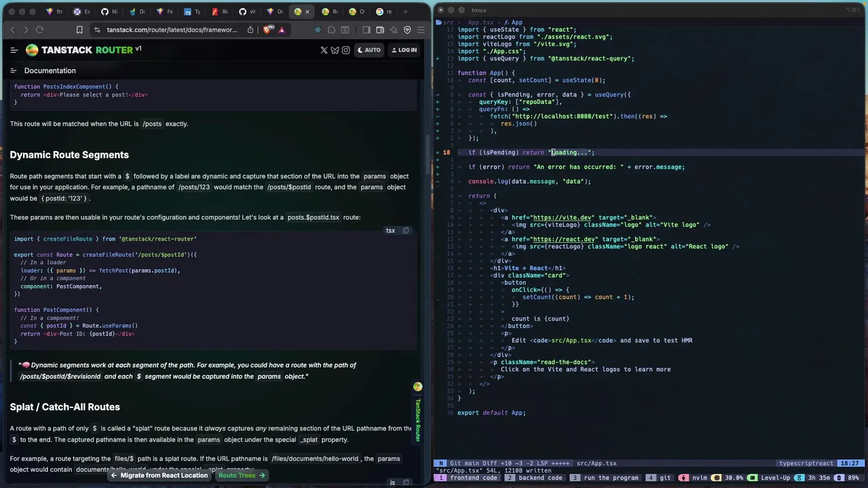Switch to the Google 're' browser tab
Screen dimensions: 868x488
[384, 12]
